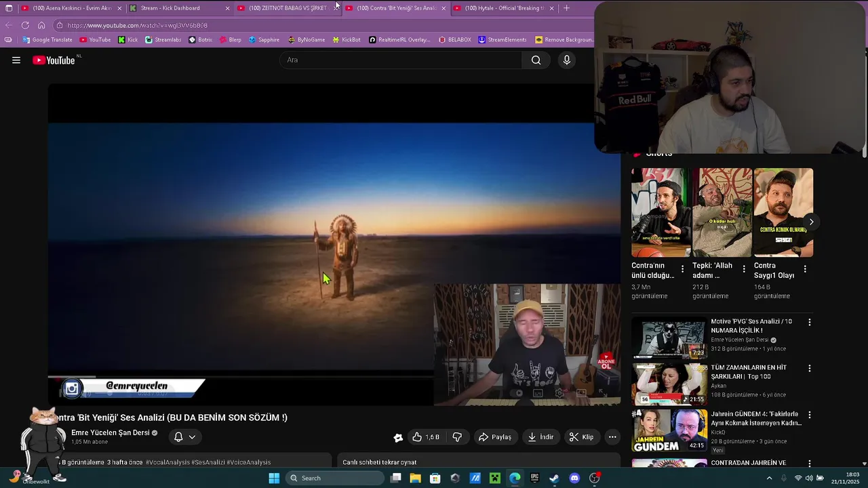Open Windows Start menu

(x=274, y=478)
